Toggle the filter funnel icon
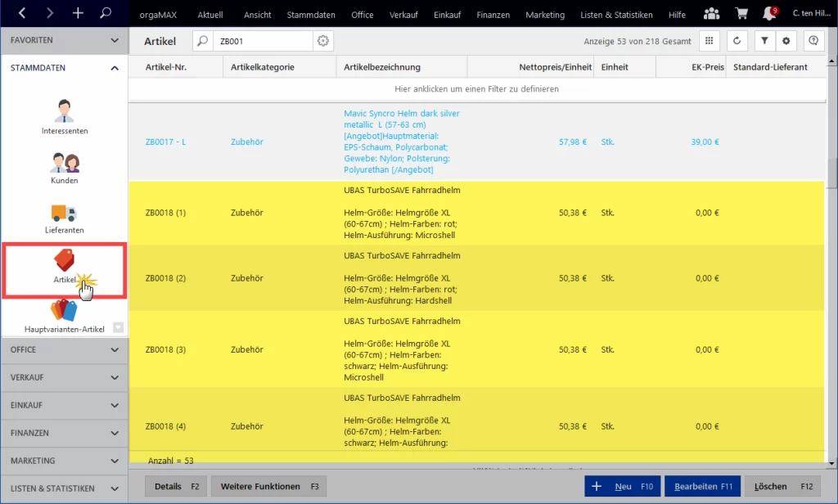This screenshot has height=504, width=838. (x=765, y=41)
